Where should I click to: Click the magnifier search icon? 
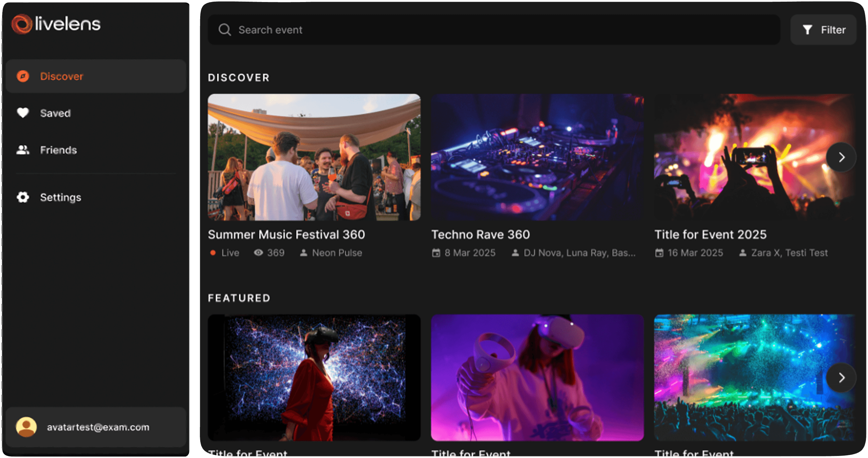224,30
